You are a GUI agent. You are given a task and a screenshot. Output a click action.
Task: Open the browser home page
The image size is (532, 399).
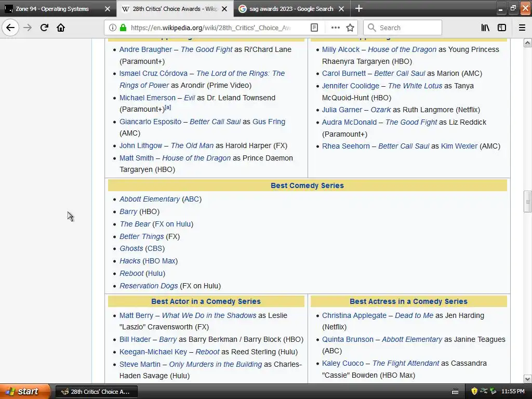coord(61,28)
